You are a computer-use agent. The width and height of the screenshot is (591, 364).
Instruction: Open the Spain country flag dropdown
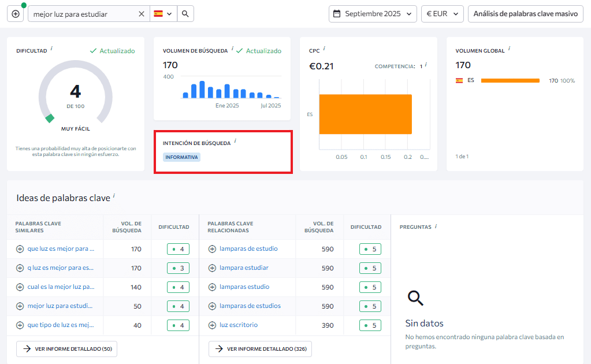(x=163, y=14)
